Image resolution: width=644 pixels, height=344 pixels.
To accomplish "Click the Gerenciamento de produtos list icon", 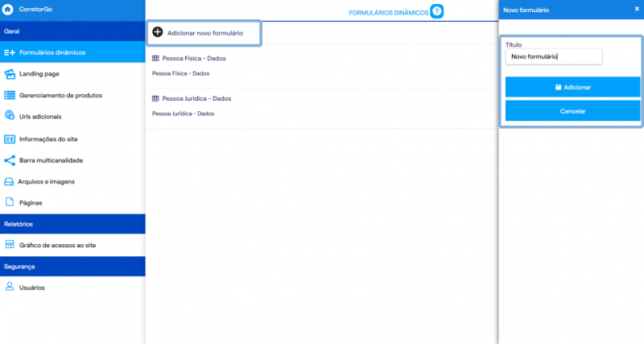I will pyautogui.click(x=10, y=95).
